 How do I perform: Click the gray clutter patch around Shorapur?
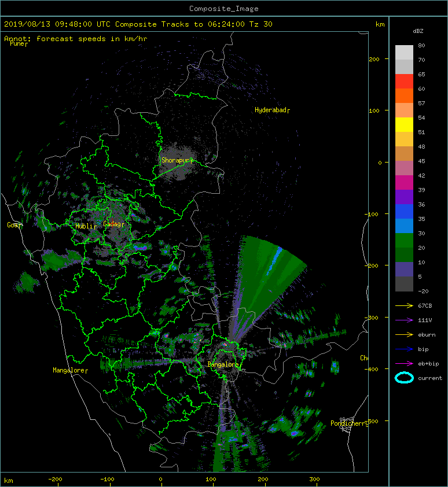click(x=179, y=161)
